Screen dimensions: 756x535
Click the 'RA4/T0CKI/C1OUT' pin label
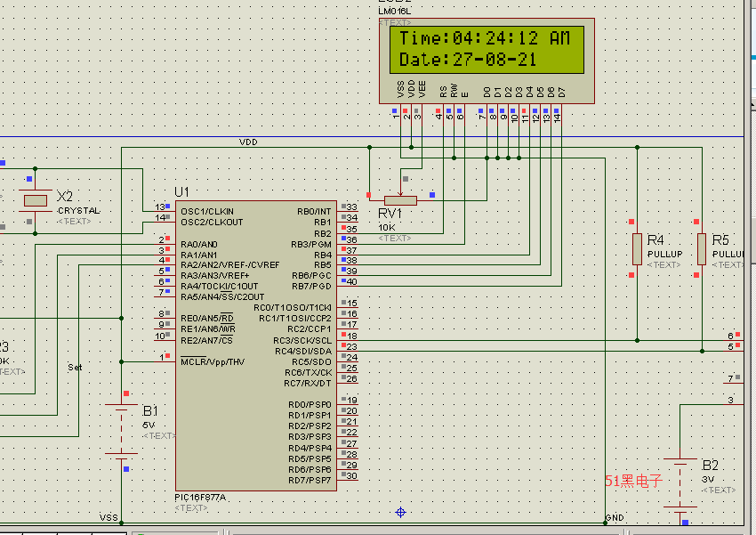click(x=220, y=286)
